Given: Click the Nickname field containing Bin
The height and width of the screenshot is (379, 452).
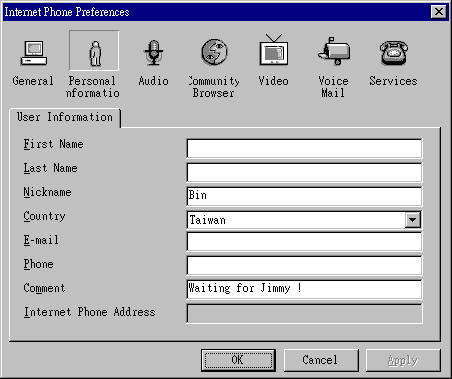Looking at the screenshot, I should click(x=304, y=196).
